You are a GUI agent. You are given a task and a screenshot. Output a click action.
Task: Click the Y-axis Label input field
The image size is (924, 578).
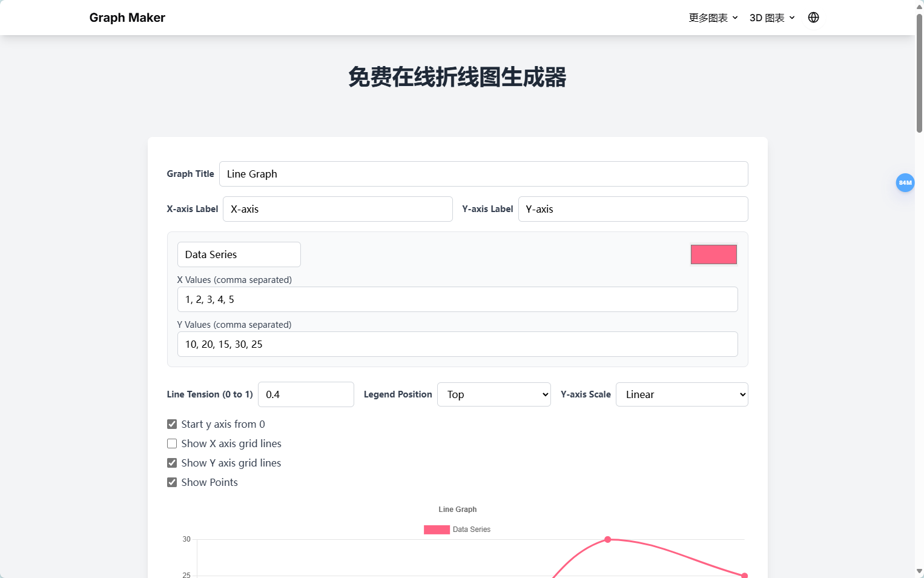tap(633, 209)
